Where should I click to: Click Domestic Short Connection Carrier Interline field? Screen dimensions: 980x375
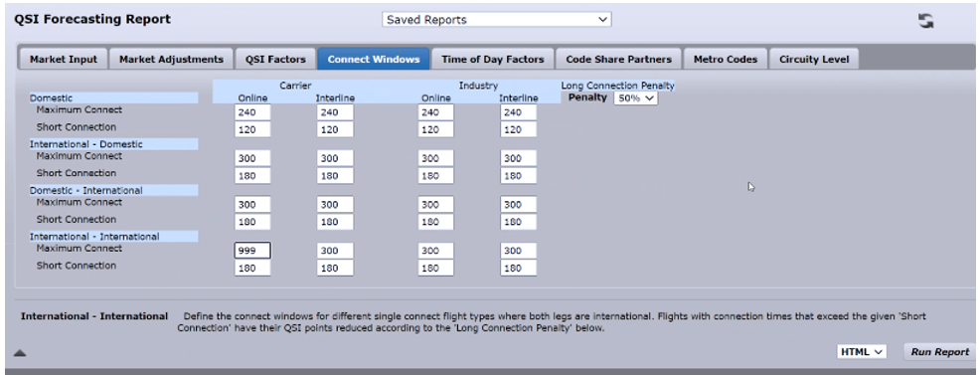335,130
